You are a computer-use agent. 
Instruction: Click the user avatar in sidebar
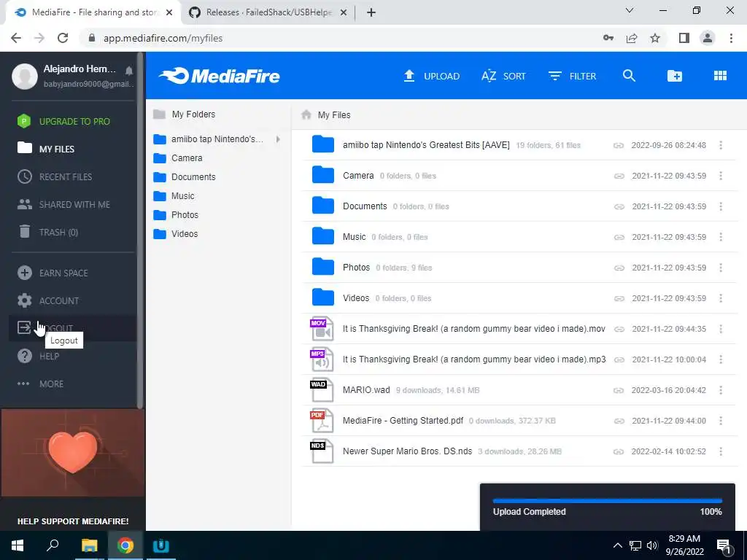tap(25, 76)
